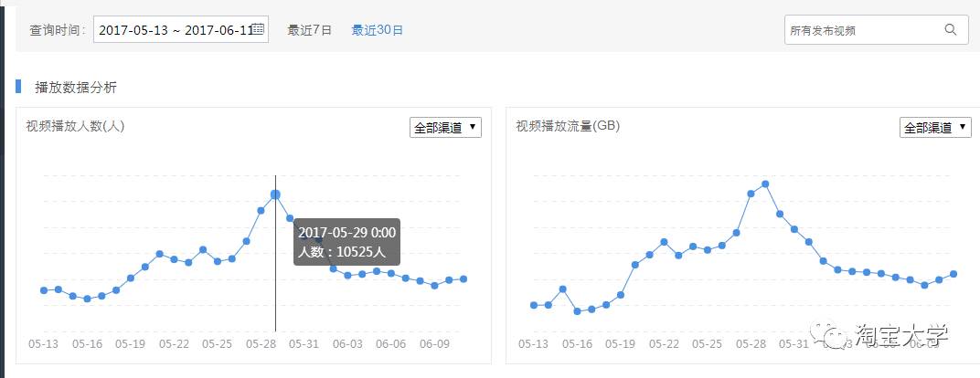Click the 05-22 axis label on viewers chart

[x=174, y=343]
